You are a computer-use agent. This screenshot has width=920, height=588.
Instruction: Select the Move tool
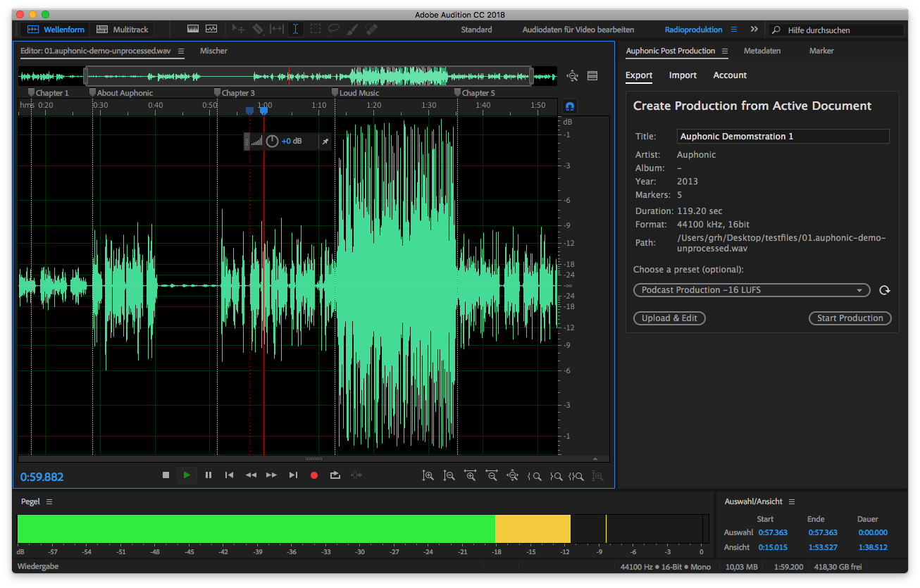coord(237,29)
